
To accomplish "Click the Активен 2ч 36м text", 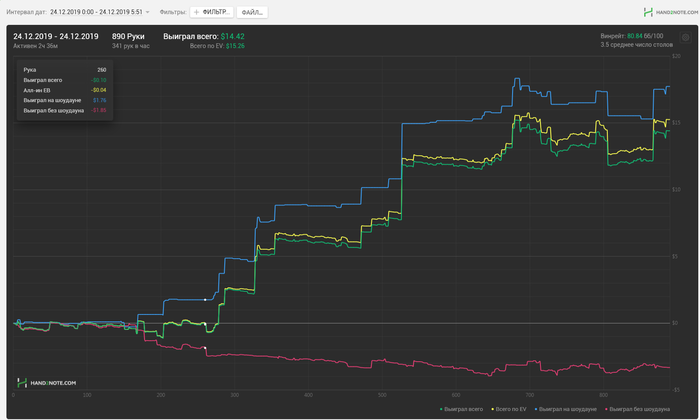I will [35, 46].
